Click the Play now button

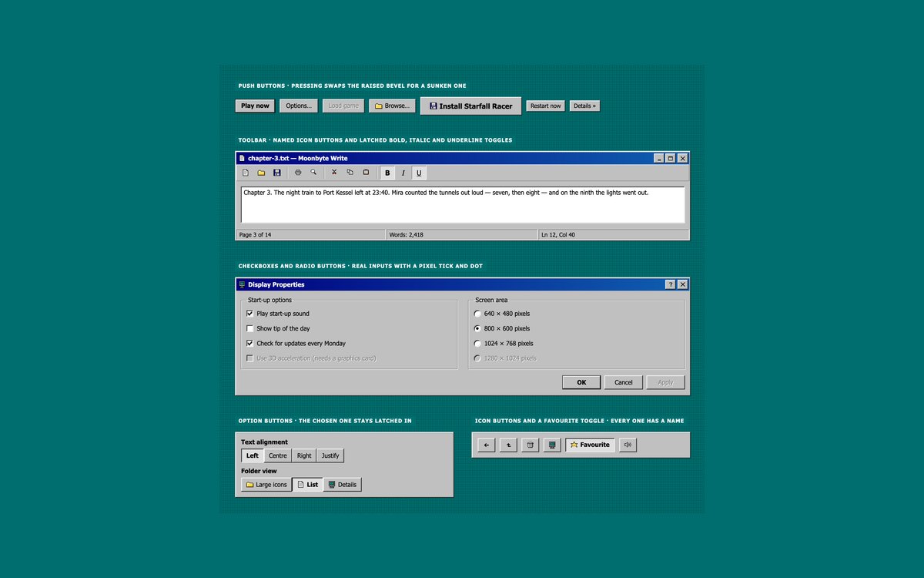tap(255, 106)
